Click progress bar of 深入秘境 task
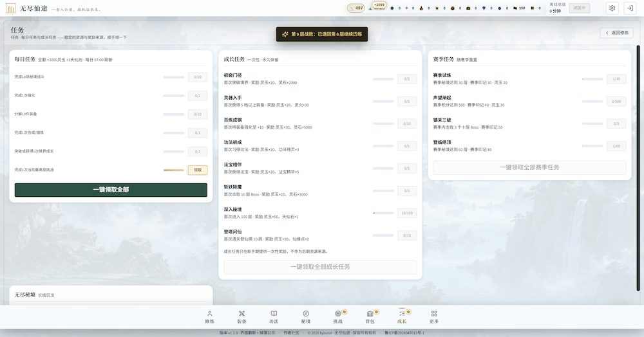 point(383,213)
